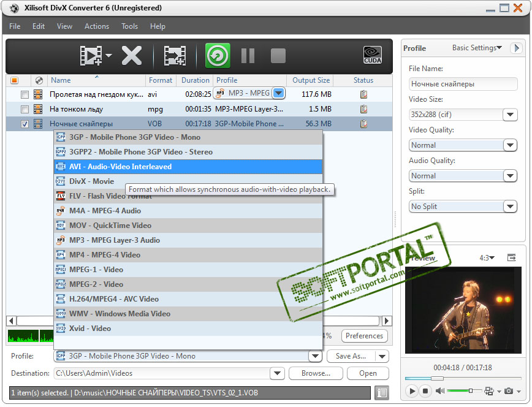
Task: Open the Basic Settings dropdown
Action: [x=477, y=48]
